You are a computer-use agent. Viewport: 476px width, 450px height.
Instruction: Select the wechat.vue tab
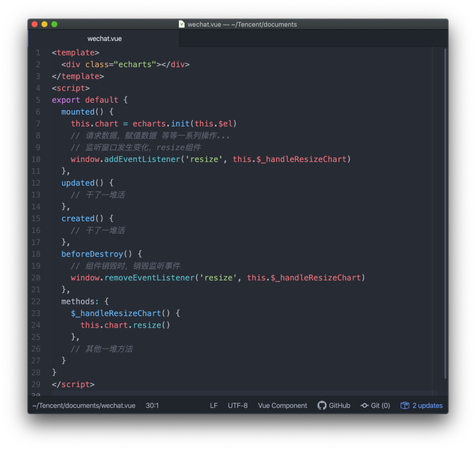(104, 39)
